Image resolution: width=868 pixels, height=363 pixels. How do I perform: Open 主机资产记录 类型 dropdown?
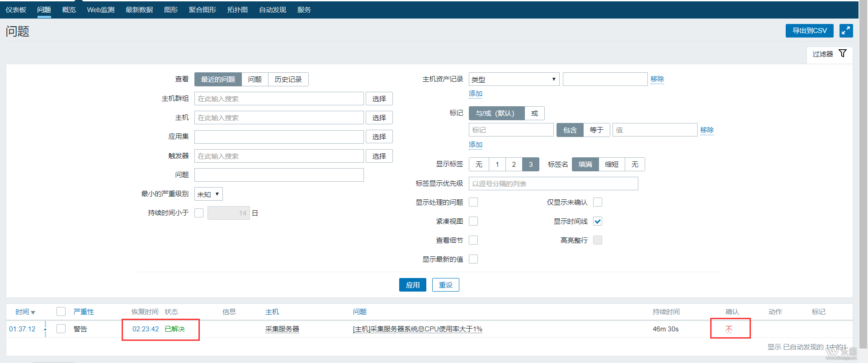514,79
